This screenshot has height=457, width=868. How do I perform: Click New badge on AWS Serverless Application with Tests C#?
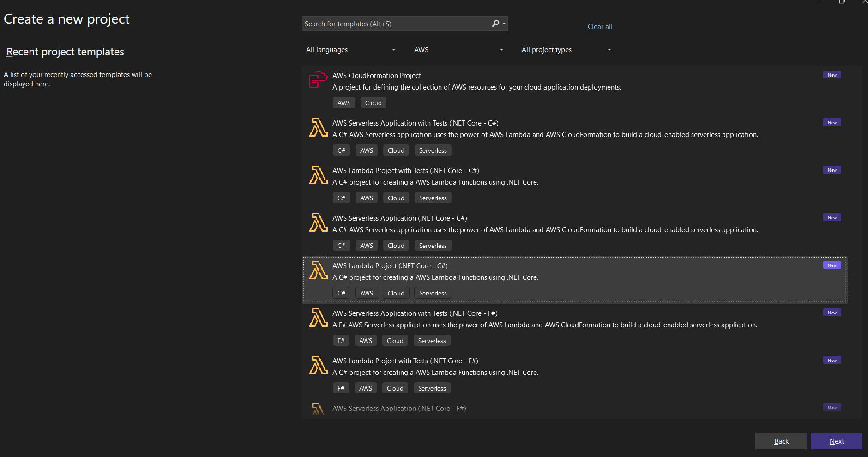coord(832,122)
